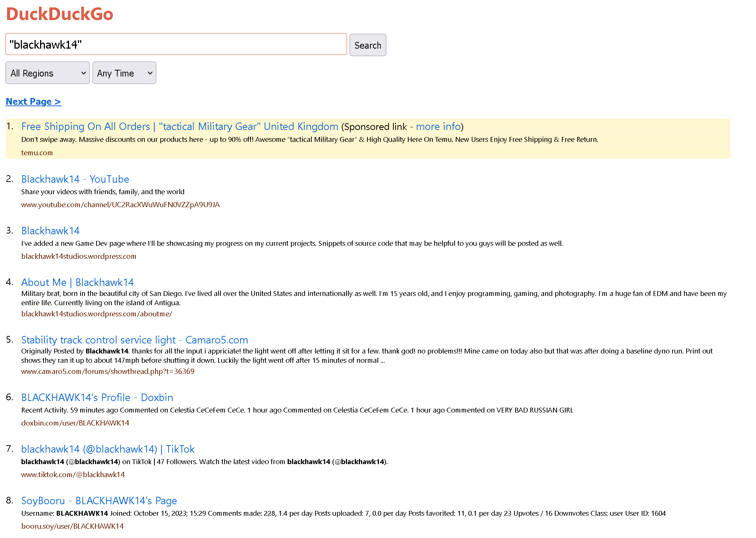Go to Next Page link

coord(33,101)
